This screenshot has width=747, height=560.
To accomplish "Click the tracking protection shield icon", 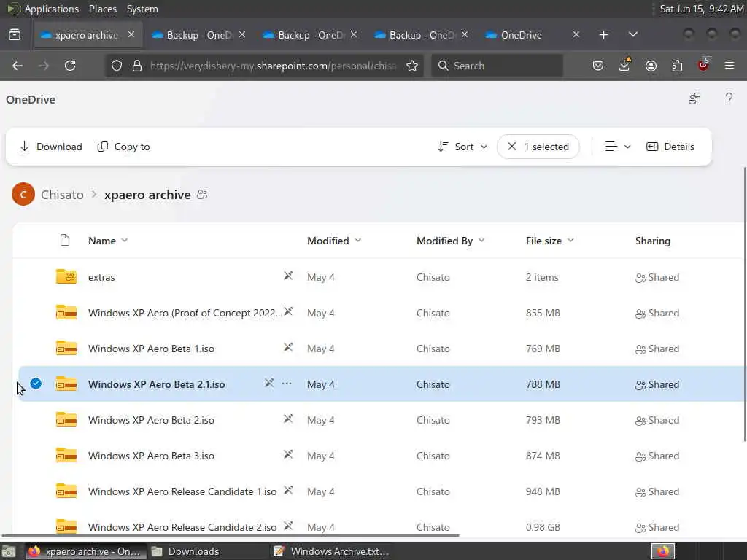I will click(116, 66).
